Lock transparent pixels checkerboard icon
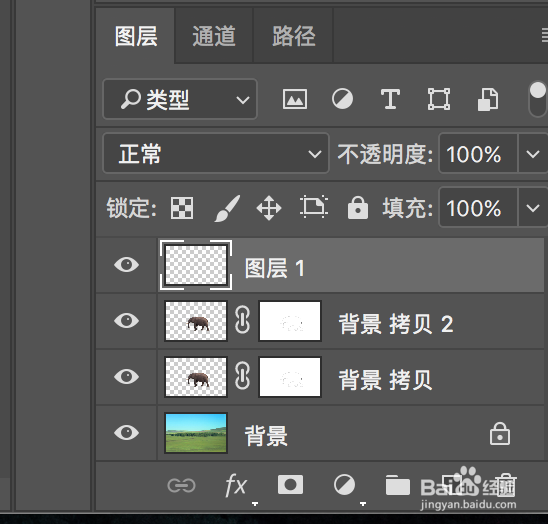This screenshot has height=524, width=548. [182, 208]
